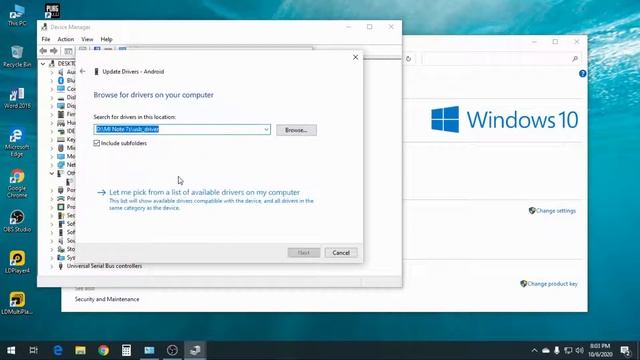640x360 pixels.
Task: Select the LDPlayer4 desktop shortcut
Action: [x=17, y=262]
